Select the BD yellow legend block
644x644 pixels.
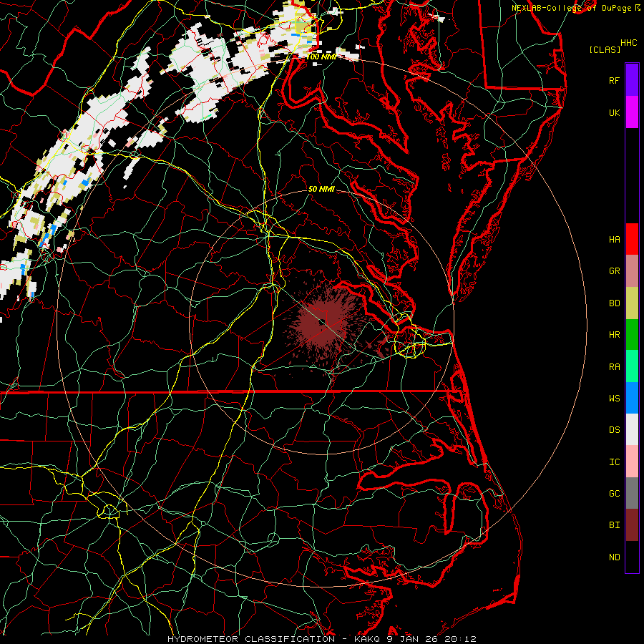pos(632,303)
